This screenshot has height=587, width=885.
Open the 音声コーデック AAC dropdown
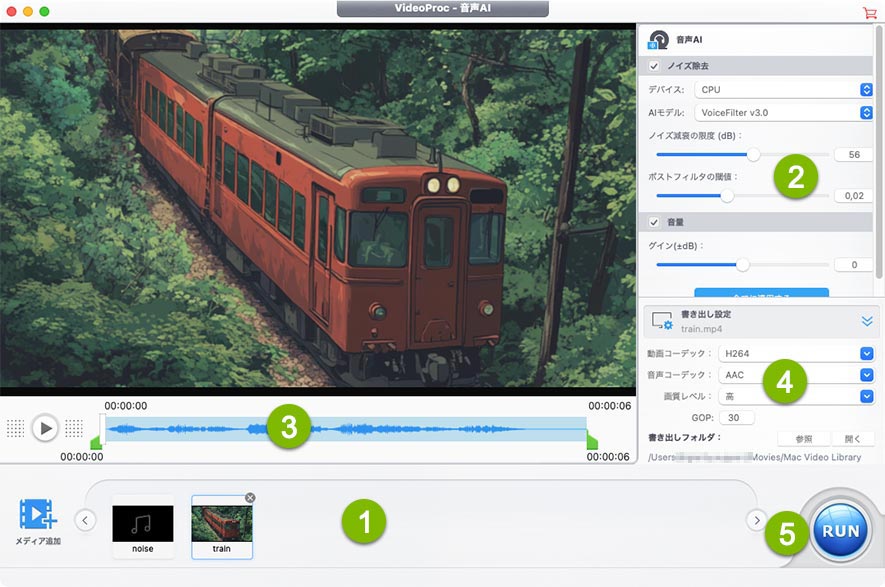796,375
